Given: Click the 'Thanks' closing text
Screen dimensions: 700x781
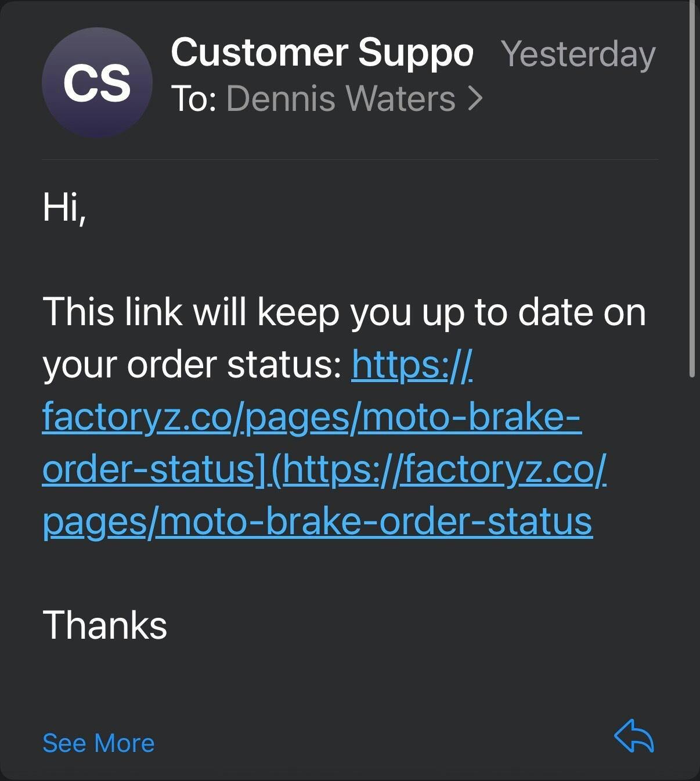Looking at the screenshot, I should (105, 625).
